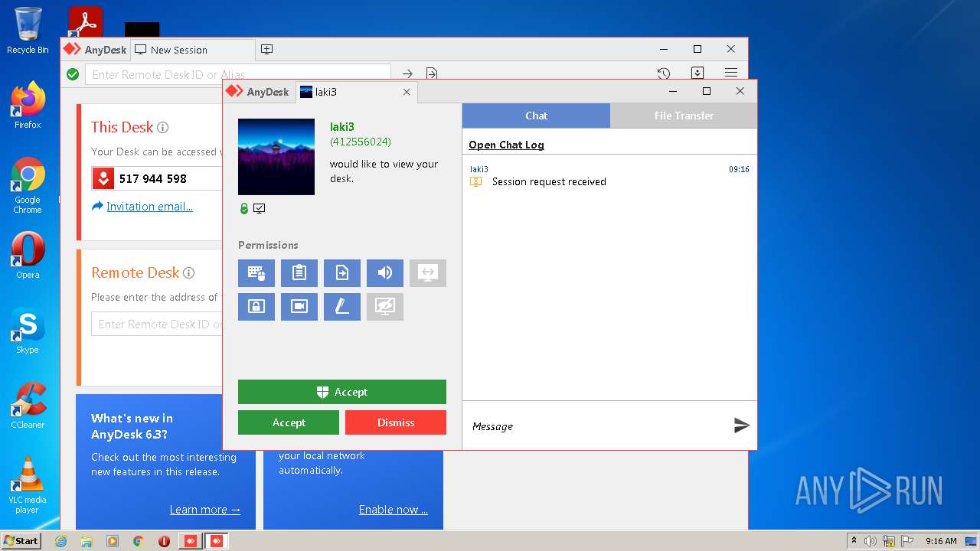The width and height of the screenshot is (980, 551).
Task: Open Chrome from the taskbar
Action: click(x=139, y=541)
